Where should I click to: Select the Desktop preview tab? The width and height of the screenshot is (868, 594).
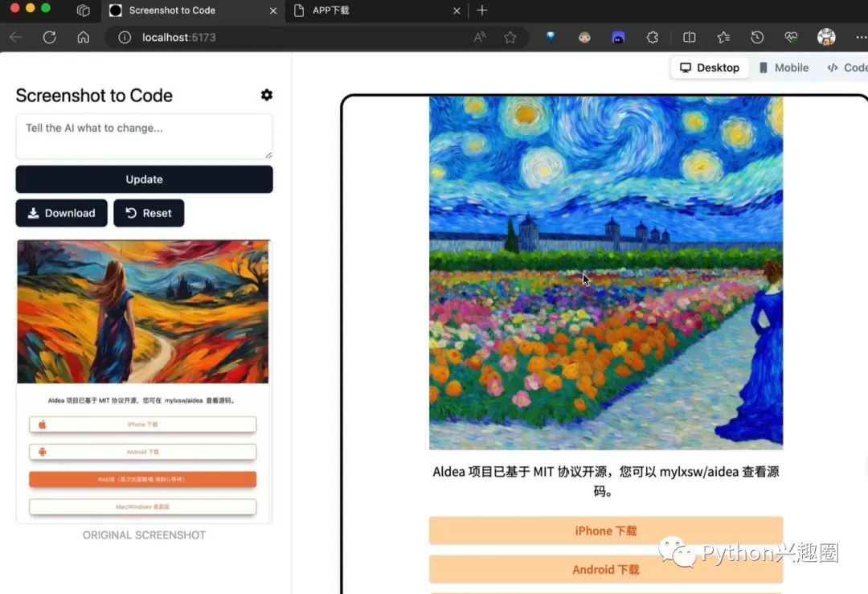[710, 68]
